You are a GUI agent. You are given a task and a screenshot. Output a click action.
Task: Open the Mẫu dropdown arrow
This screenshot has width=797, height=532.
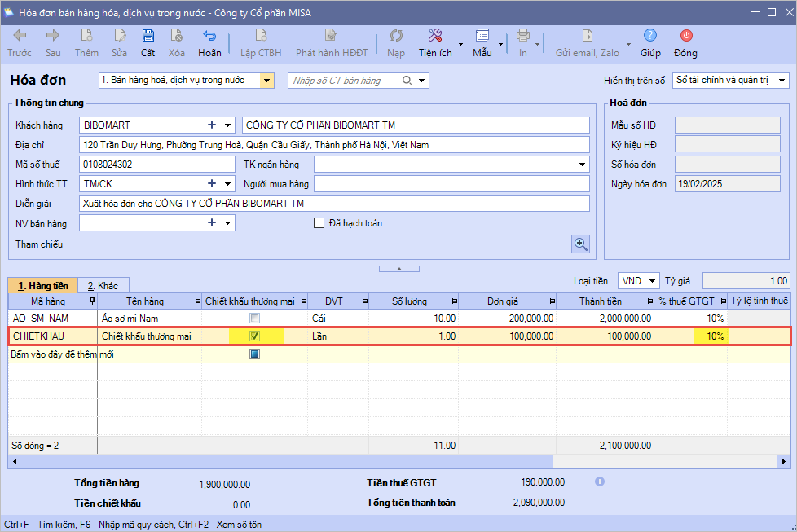pos(500,44)
